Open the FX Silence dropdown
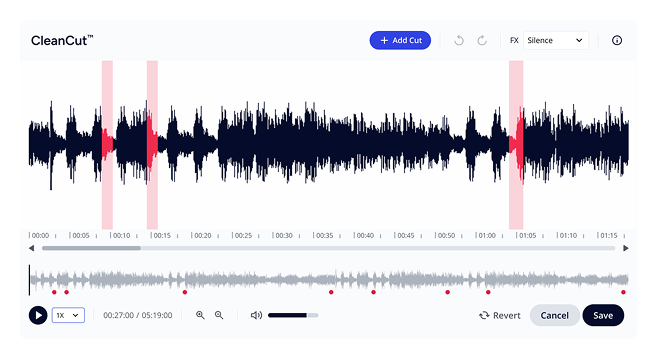658x360 pixels. click(556, 40)
